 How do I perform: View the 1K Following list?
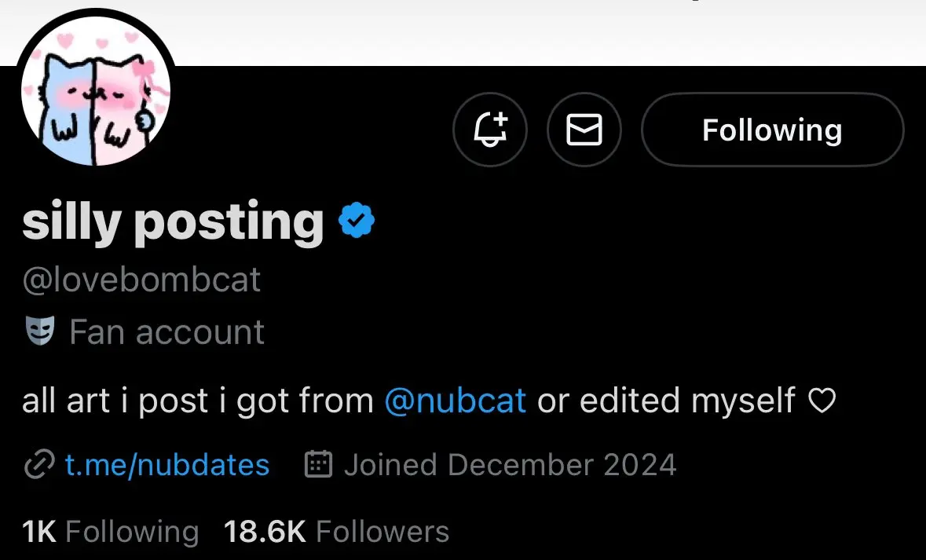point(111,531)
